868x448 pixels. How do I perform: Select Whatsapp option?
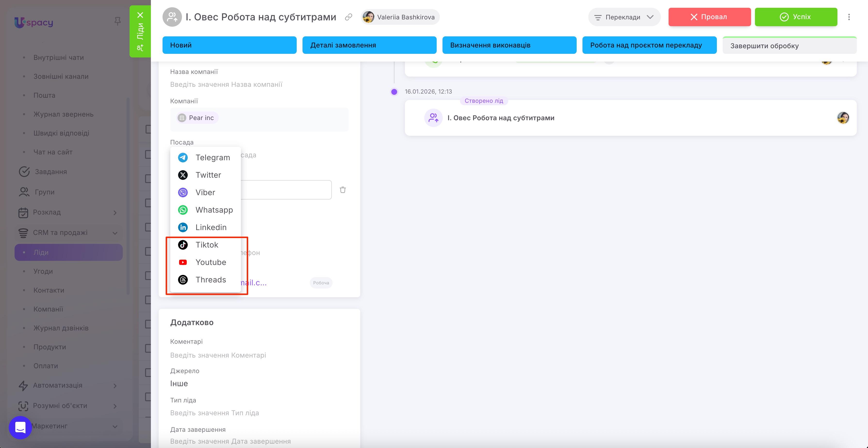pyautogui.click(x=205, y=210)
